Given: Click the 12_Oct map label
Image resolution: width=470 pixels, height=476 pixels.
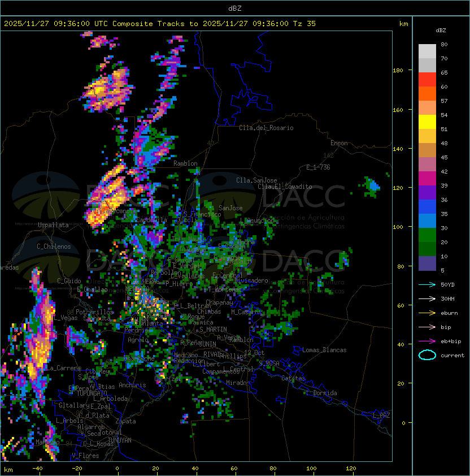Looking at the screenshot, I should (254, 353).
